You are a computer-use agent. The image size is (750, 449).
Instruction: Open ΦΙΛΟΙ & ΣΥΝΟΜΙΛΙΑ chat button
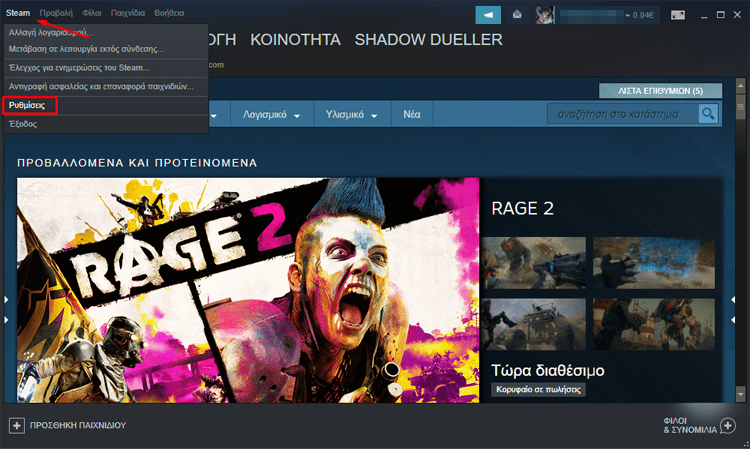pos(699,425)
